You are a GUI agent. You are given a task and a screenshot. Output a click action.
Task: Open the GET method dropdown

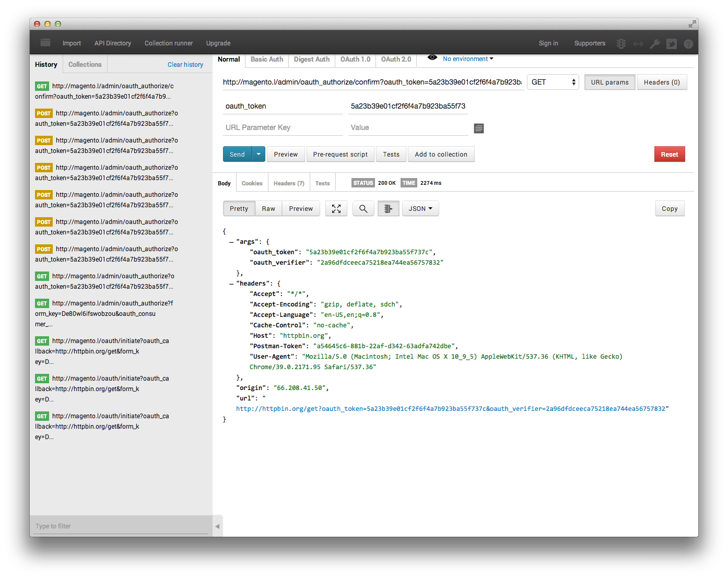click(x=553, y=82)
